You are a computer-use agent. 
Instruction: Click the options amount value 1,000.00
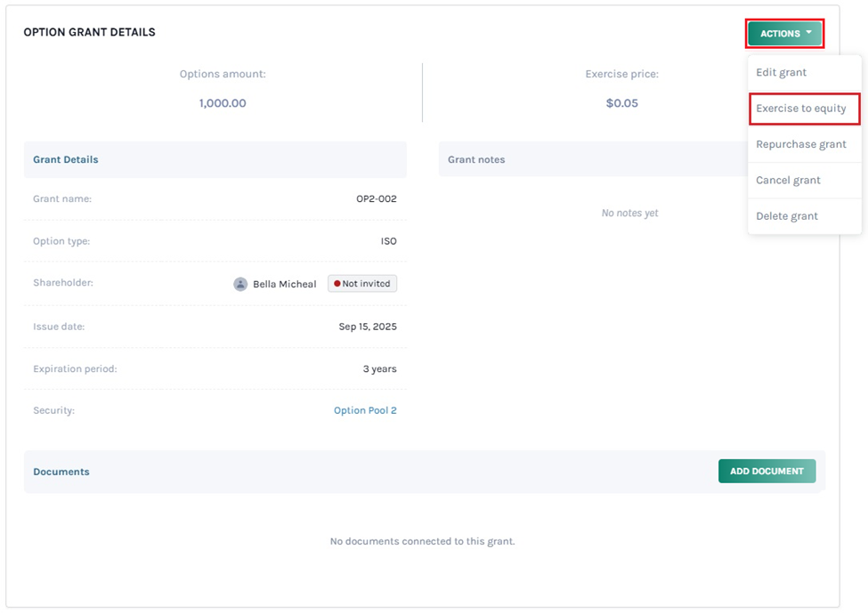(223, 103)
